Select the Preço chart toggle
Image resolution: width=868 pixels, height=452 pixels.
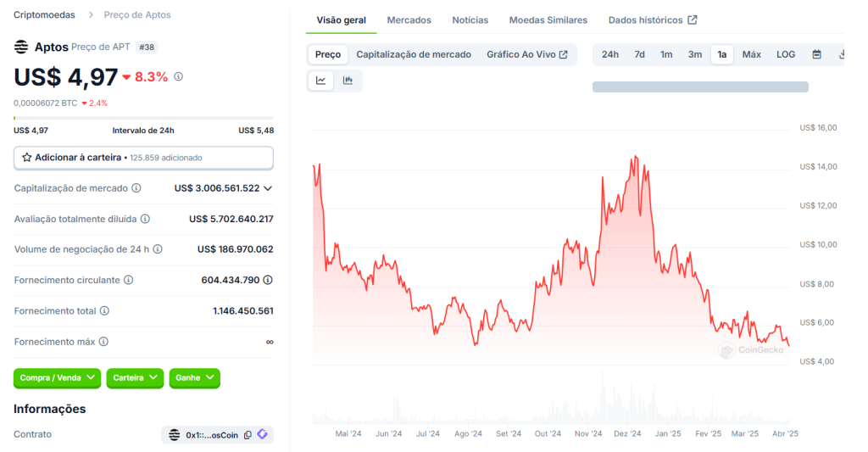[x=328, y=54]
